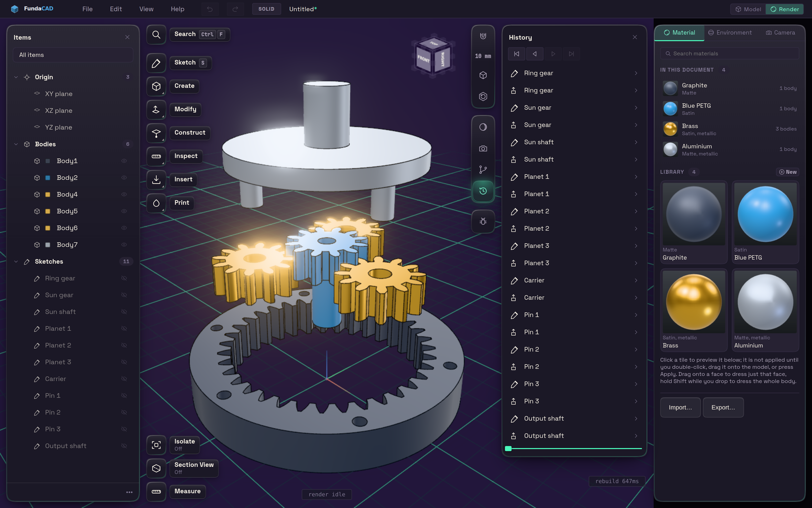Screen dimensions: 812x508
Task: Collapse the Origin tree group
Action: coord(16,77)
